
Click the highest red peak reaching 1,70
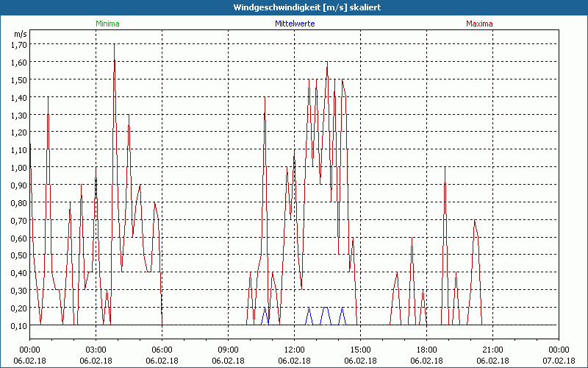114,46
